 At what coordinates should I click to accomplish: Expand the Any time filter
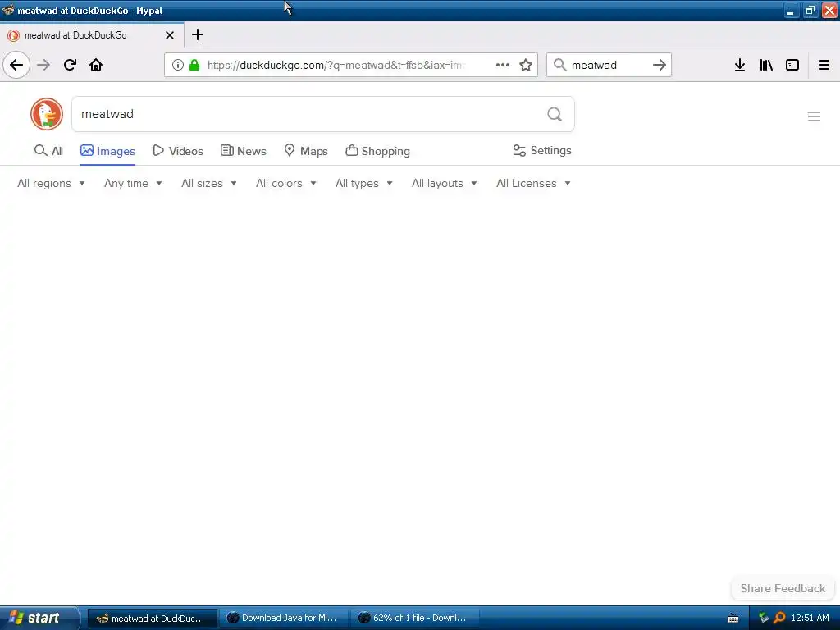[133, 183]
